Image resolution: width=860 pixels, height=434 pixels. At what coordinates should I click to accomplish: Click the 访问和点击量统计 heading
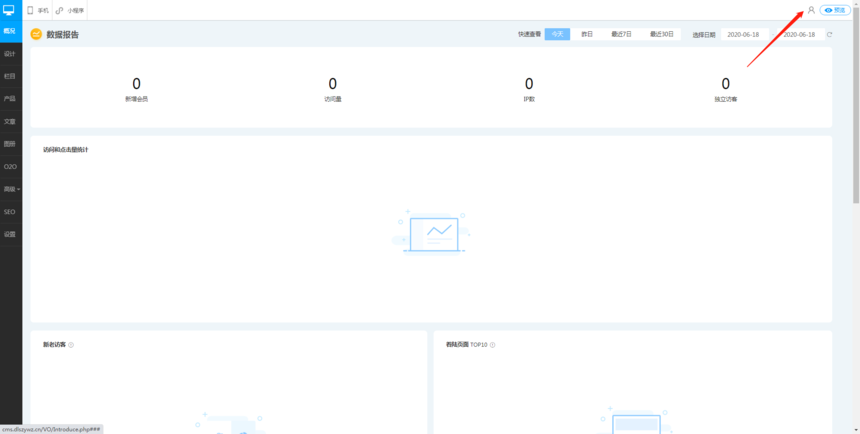66,150
